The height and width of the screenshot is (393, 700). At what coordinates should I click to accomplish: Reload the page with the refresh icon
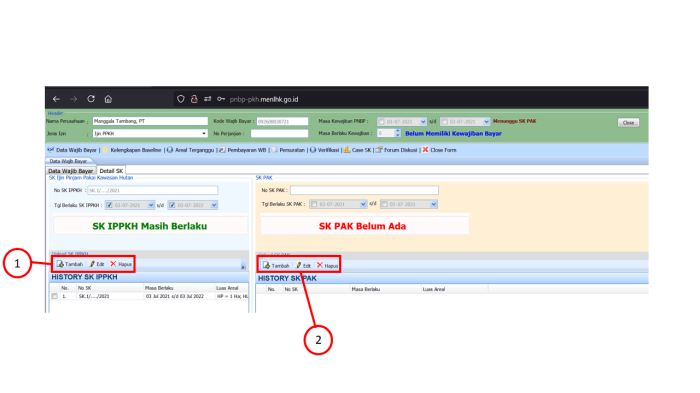point(91,99)
